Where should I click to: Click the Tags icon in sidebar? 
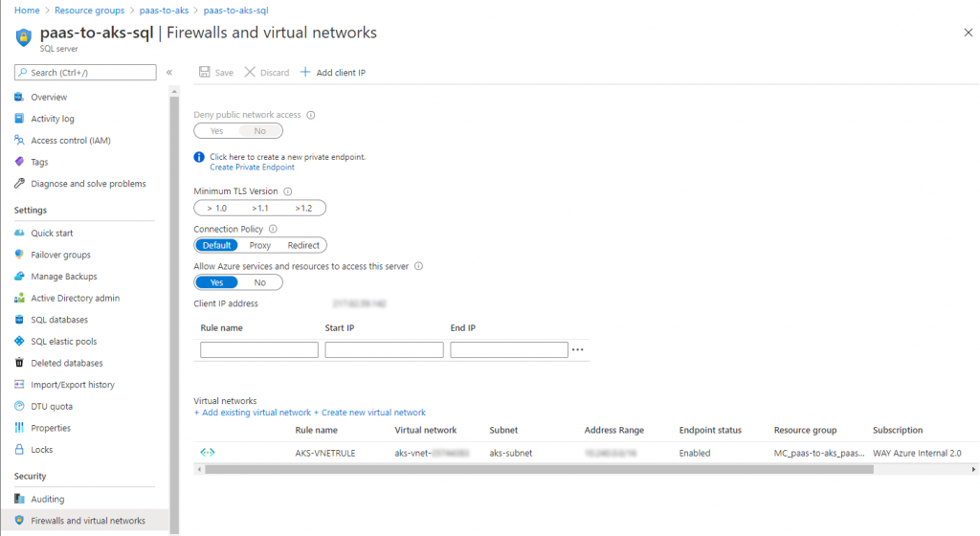(x=19, y=162)
